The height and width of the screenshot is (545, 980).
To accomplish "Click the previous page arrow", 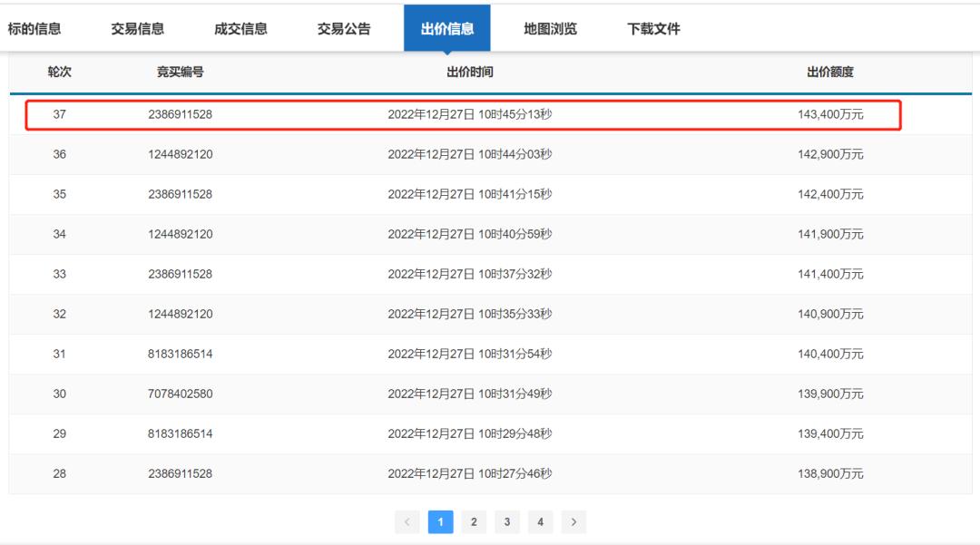I will pos(408,521).
